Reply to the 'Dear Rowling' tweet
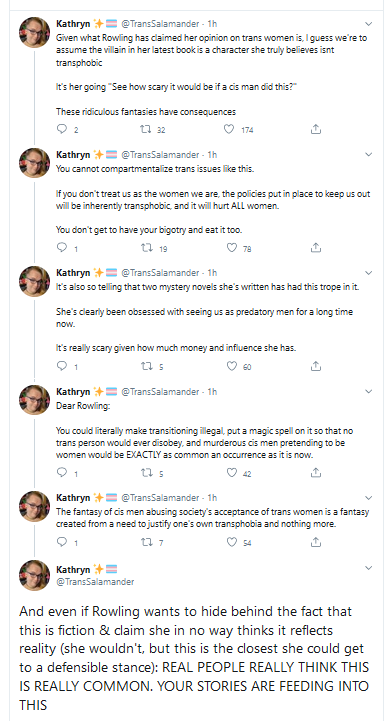 coord(62,473)
